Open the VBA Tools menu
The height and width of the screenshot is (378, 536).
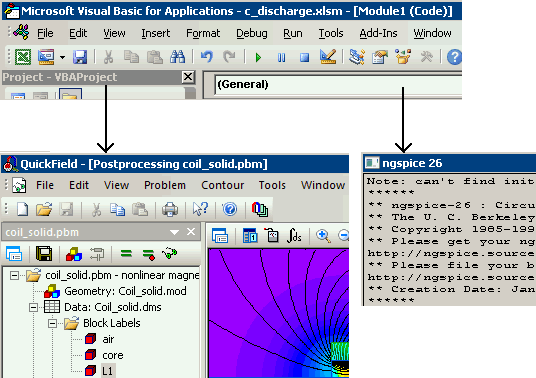[x=331, y=33]
